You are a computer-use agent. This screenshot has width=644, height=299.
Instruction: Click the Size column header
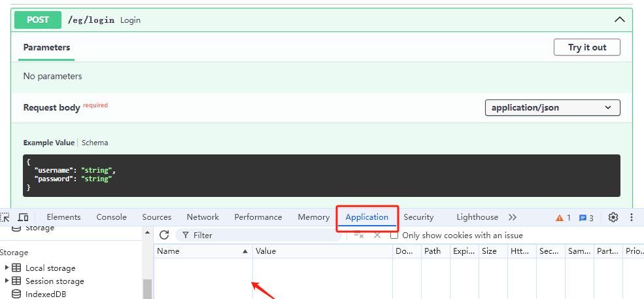coord(493,251)
